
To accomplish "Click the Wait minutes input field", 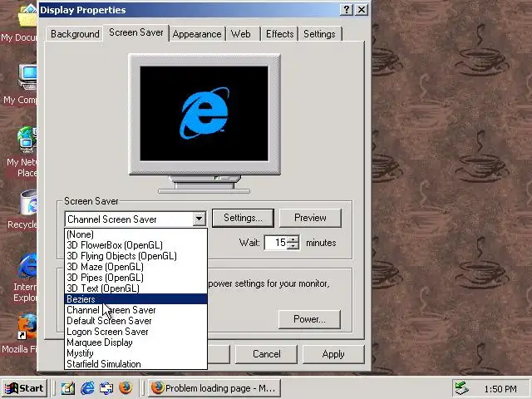I will 276,243.
